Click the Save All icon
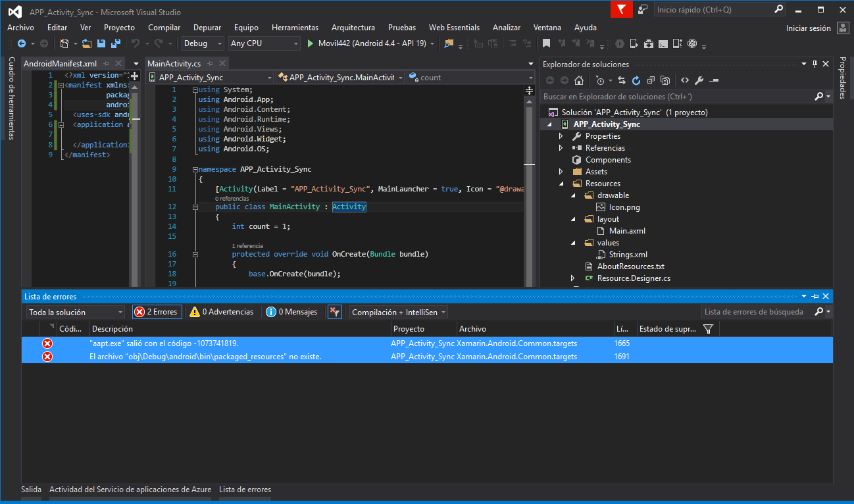The height and width of the screenshot is (504, 854). pos(114,43)
